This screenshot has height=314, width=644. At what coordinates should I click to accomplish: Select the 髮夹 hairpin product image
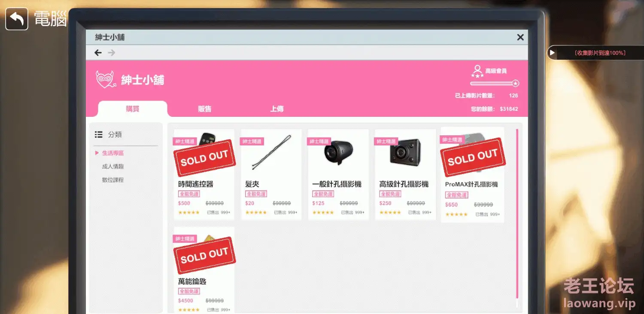tap(271, 152)
